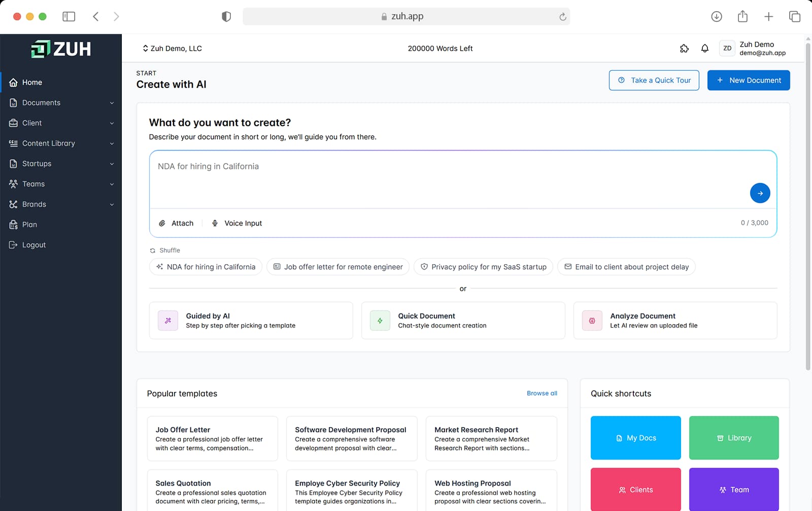
Task: Open the Team shortcut tile
Action: pyautogui.click(x=734, y=490)
